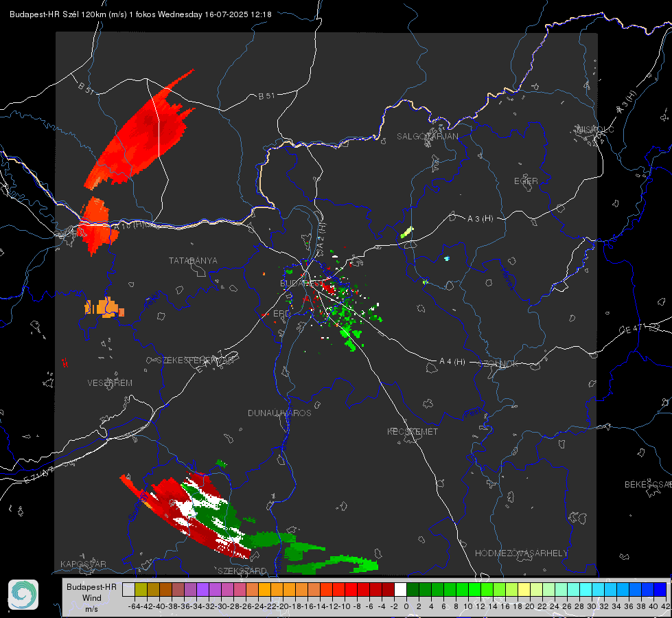Select the deep blue 40 to 42 swatch

[660, 589]
